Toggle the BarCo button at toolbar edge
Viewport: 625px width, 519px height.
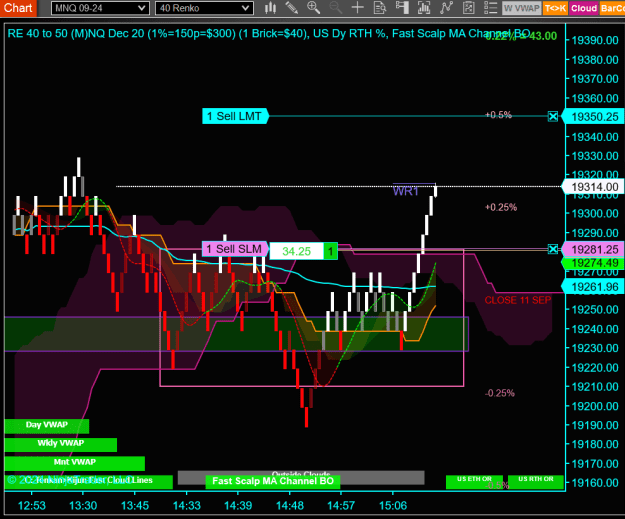tap(612, 8)
